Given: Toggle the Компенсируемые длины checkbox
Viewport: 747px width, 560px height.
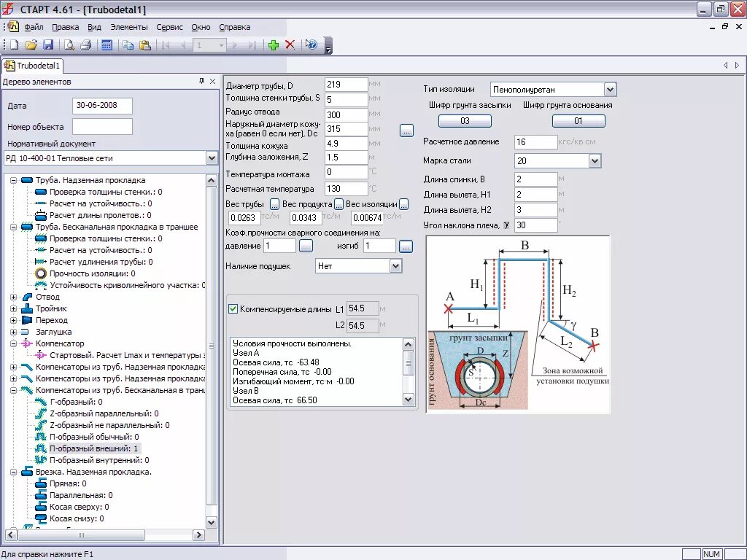Looking at the screenshot, I should coord(233,309).
